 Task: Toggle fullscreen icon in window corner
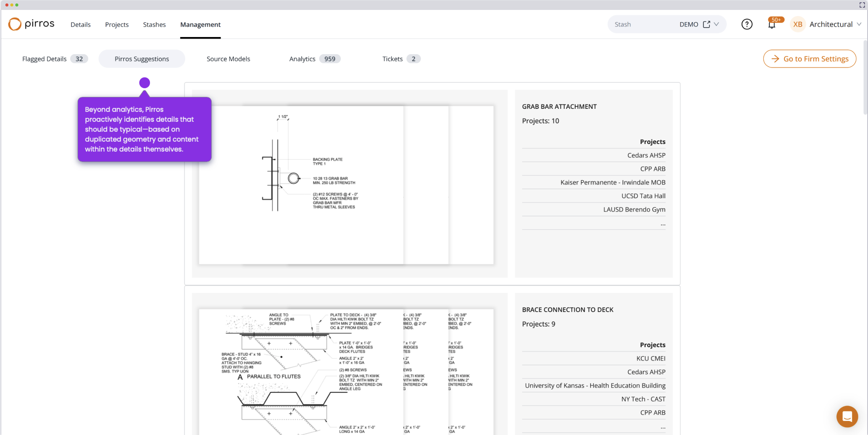click(862, 5)
